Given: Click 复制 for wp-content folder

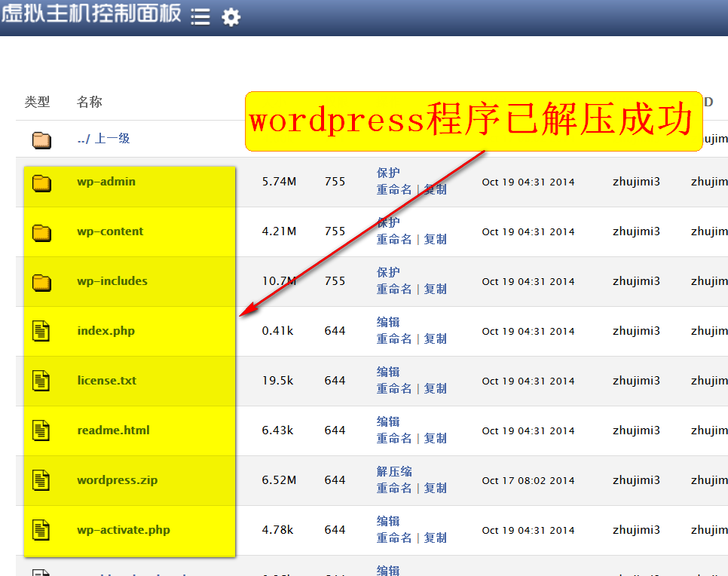Looking at the screenshot, I should pyautogui.click(x=436, y=239).
